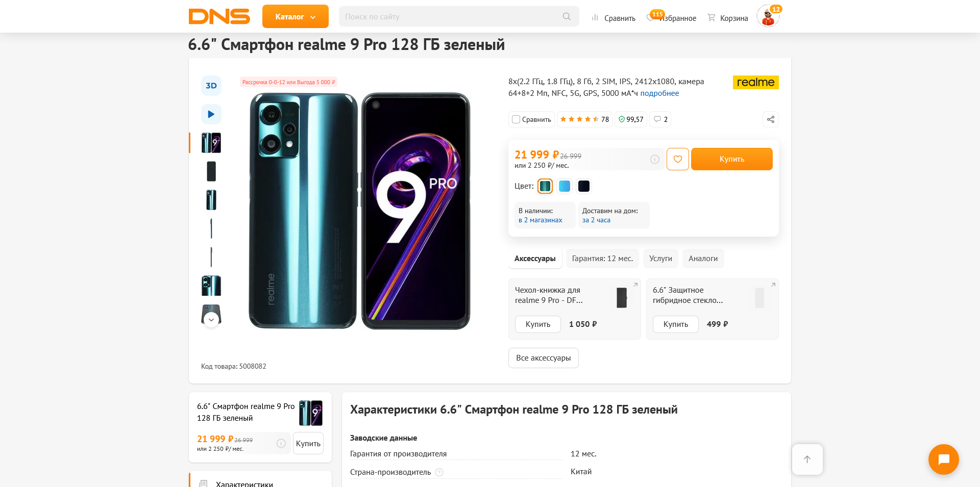Open the chat support bubble
Viewport: 980px width, 487px height.
[x=943, y=459]
